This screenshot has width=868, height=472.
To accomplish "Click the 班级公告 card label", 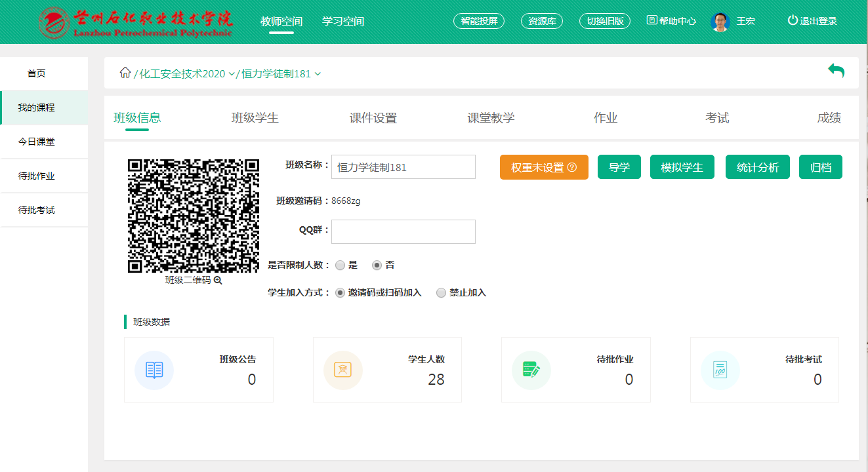I will pyautogui.click(x=238, y=359).
